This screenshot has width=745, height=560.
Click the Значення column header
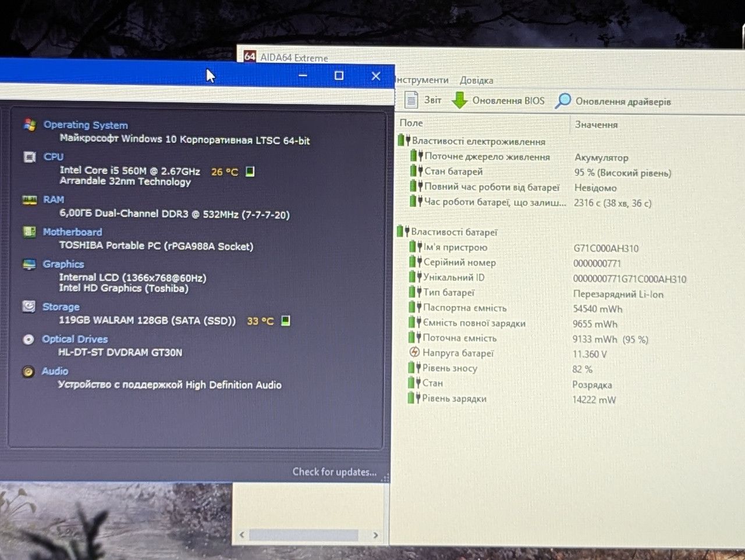point(597,124)
